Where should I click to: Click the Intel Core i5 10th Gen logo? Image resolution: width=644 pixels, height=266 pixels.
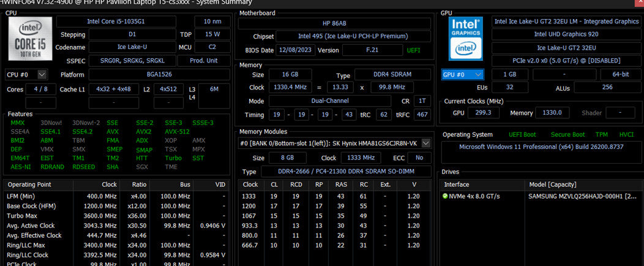pos(30,39)
